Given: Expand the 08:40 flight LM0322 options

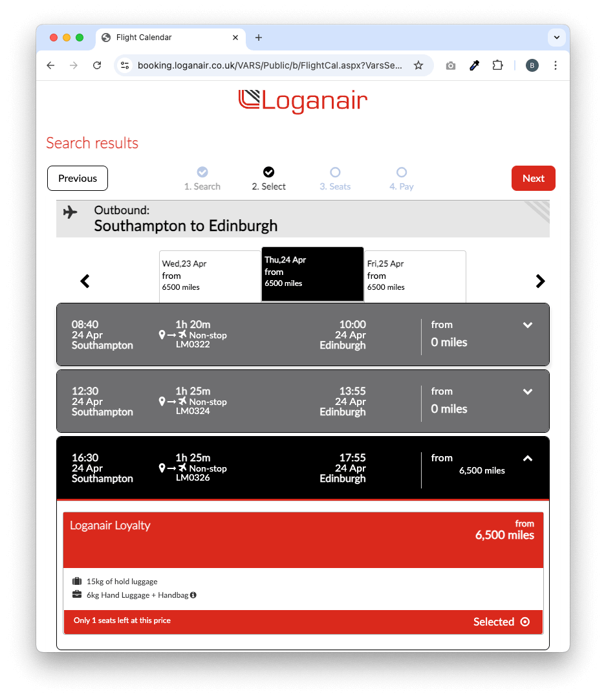Looking at the screenshot, I should coord(528,325).
